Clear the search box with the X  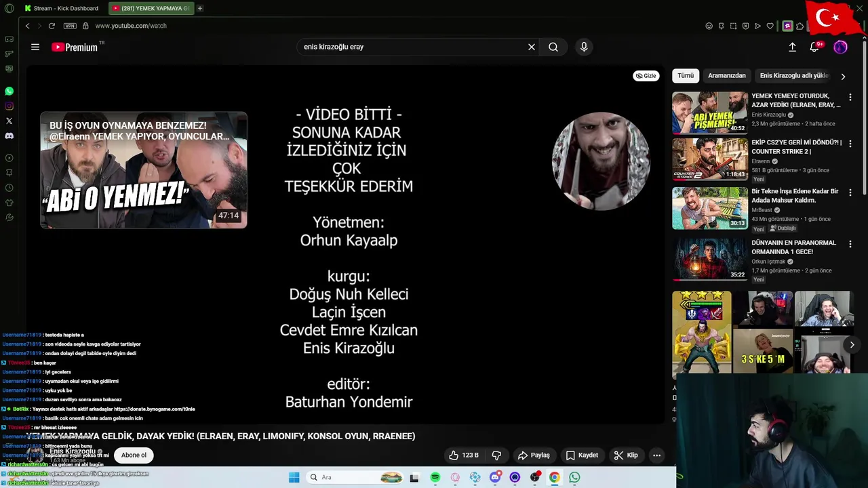[532, 47]
